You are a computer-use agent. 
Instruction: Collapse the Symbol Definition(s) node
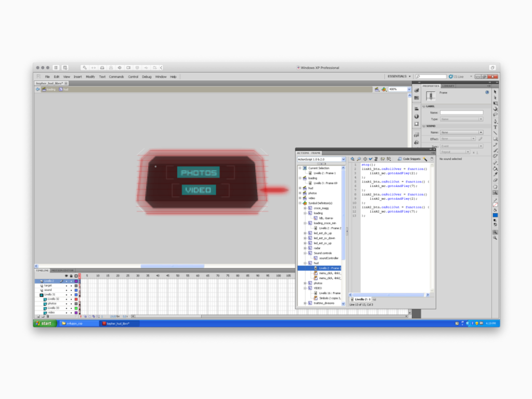pos(300,203)
